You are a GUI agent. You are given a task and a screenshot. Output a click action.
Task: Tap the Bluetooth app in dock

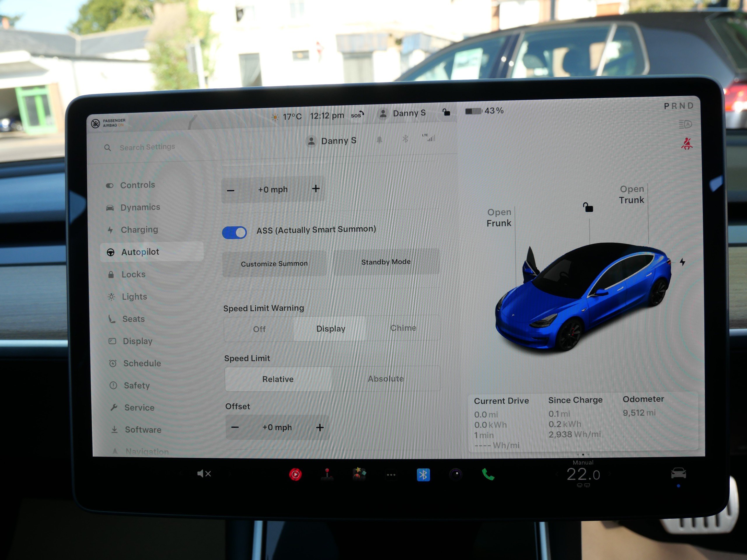click(x=423, y=475)
